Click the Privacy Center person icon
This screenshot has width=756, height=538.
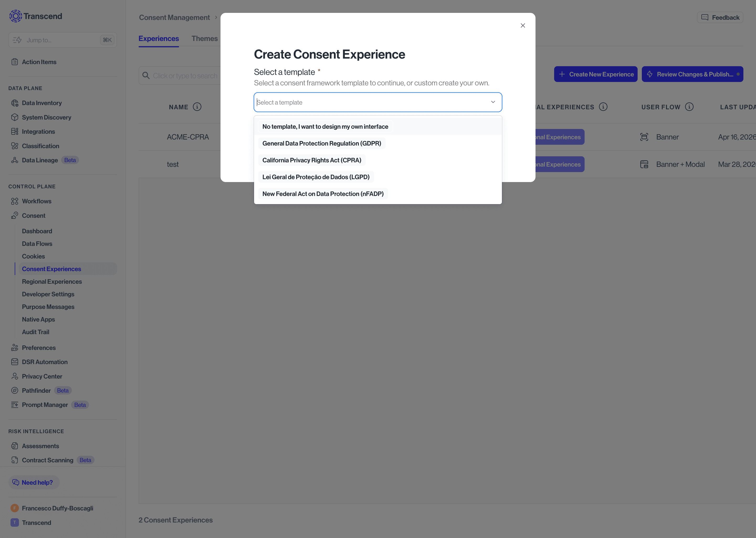coord(14,376)
